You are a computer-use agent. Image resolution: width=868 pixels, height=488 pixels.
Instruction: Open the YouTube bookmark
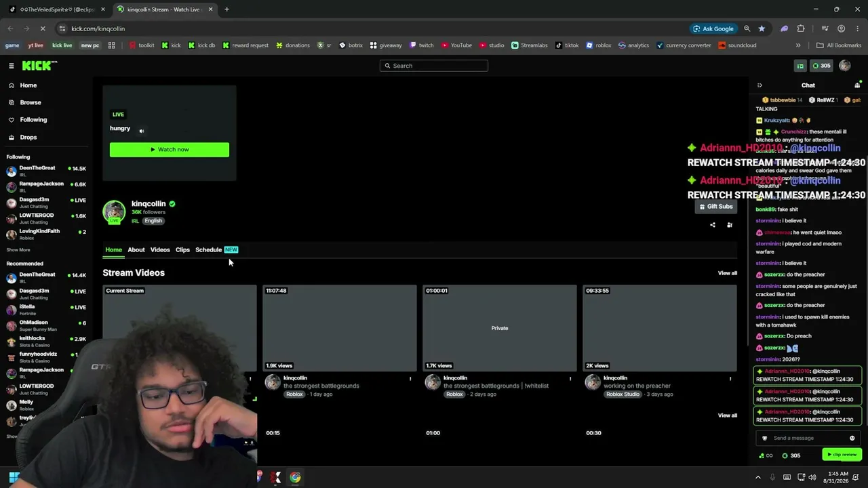pyautogui.click(x=456, y=45)
